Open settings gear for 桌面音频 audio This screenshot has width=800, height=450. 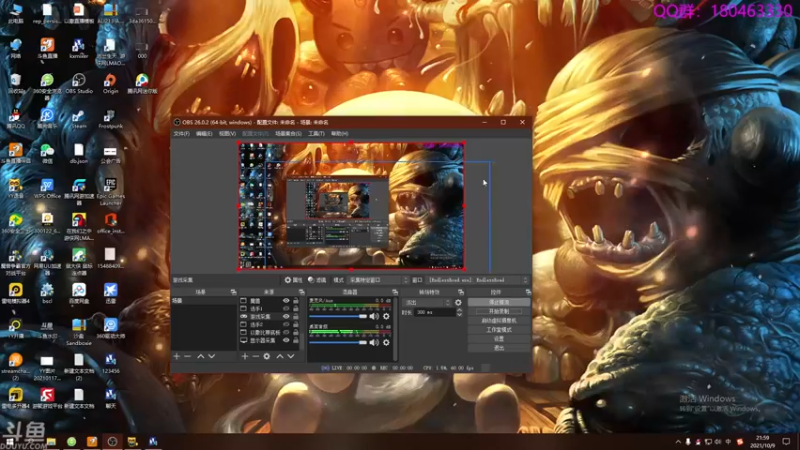386,344
